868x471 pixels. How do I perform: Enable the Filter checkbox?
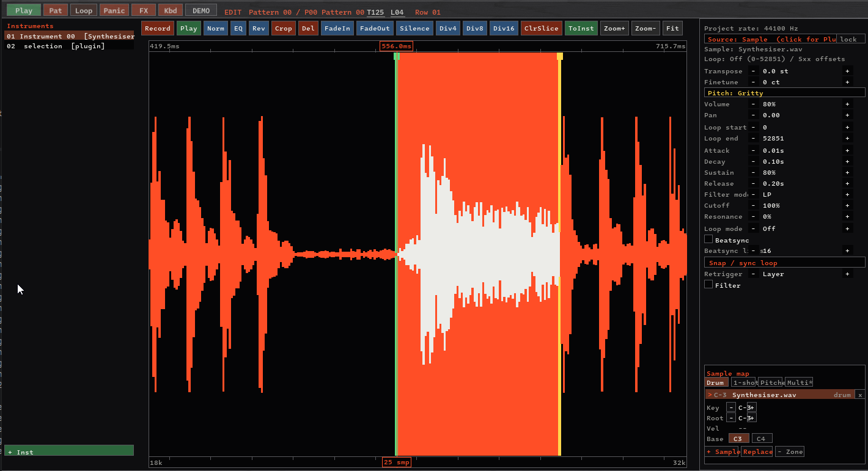click(x=708, y=285)
